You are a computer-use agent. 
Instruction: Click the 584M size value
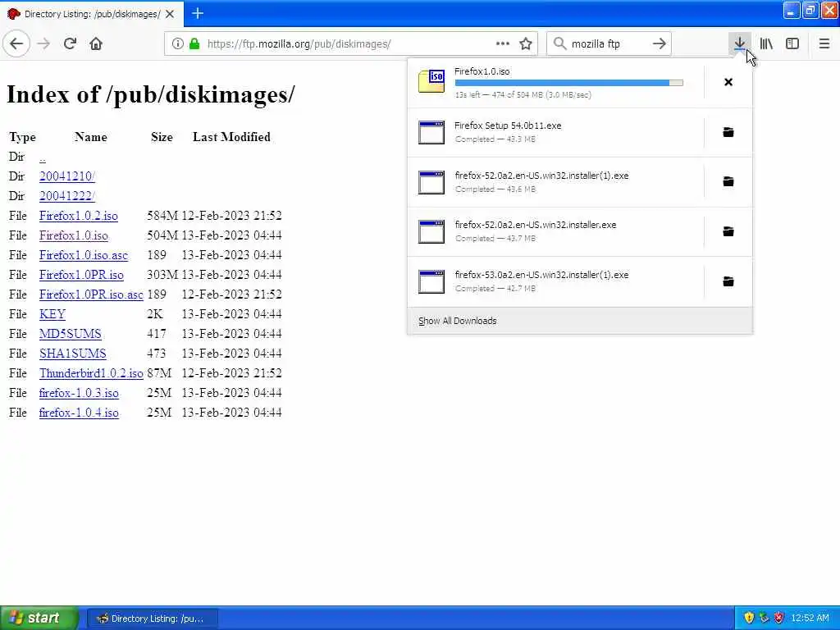point(162,216)
